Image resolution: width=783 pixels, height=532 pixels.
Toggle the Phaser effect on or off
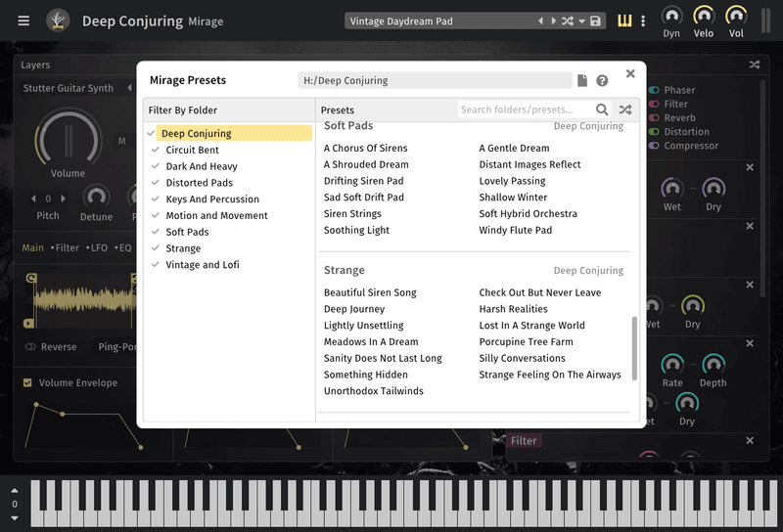(654, 90)
